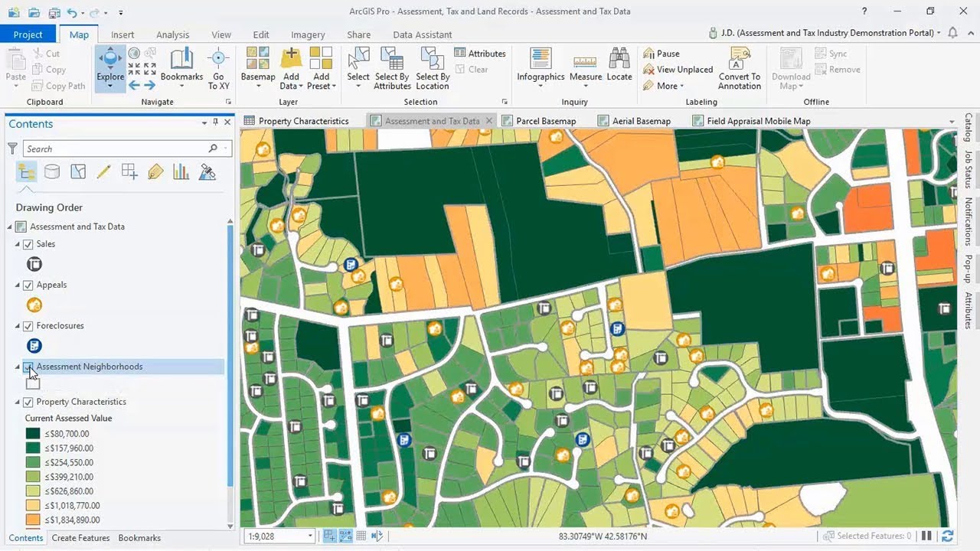This screenshot has width=980, height=551.
Task: Show list by data source
Action: [x=52, y=172]
